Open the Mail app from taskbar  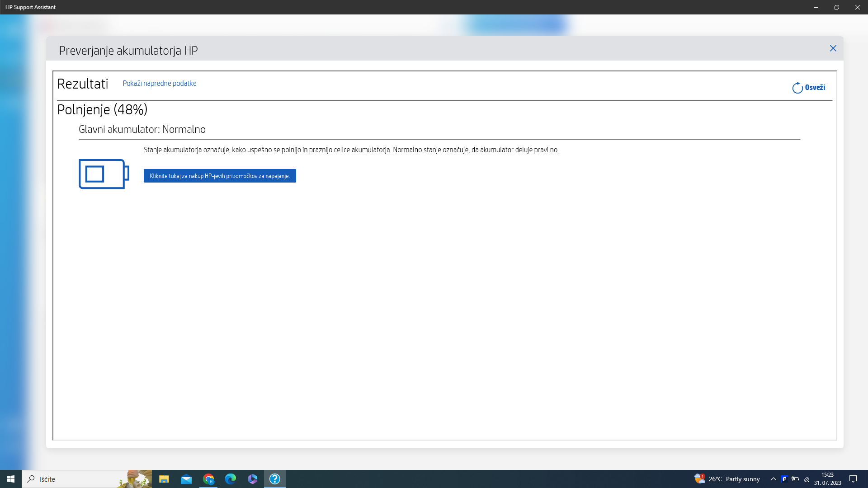pos(186,479)
